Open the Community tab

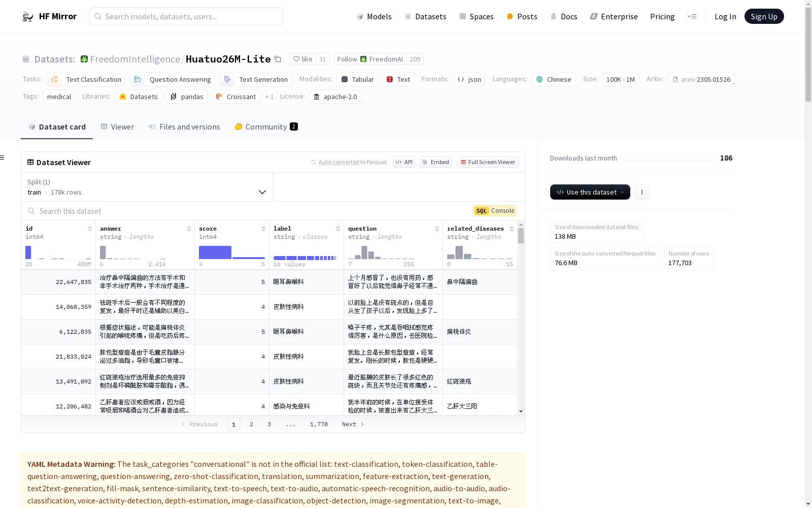(x=265, y=126)
